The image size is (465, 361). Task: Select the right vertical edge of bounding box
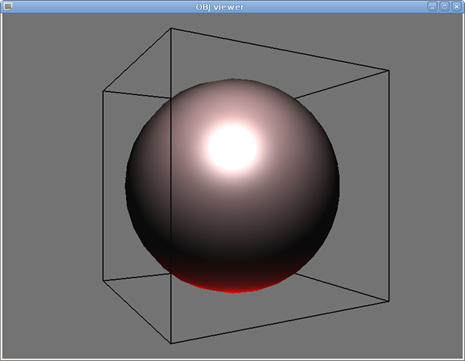[389, 186]
